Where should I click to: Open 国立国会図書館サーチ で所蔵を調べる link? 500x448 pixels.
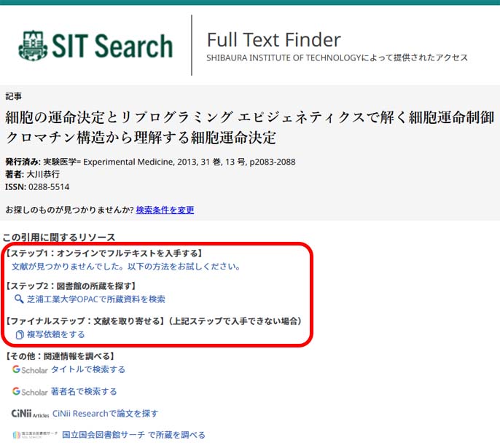pyautogui.click(x=133, y=435)
